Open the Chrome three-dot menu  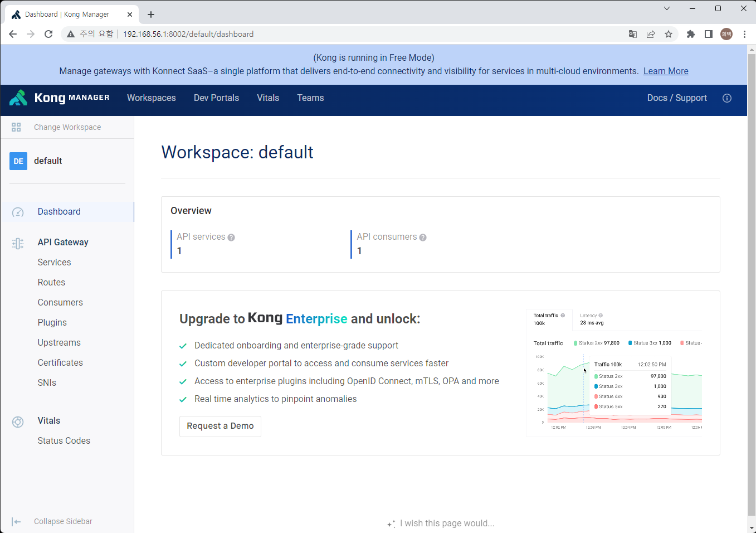coord(744,34)
